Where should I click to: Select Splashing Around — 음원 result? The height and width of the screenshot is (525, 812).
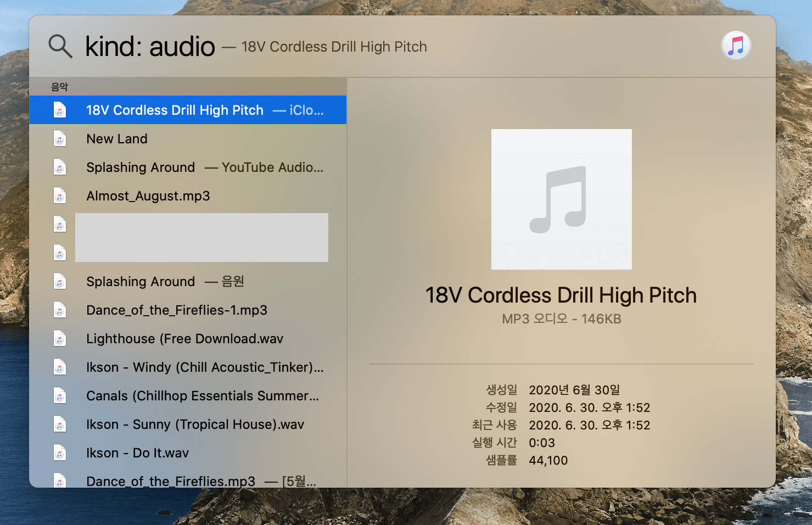188,281
